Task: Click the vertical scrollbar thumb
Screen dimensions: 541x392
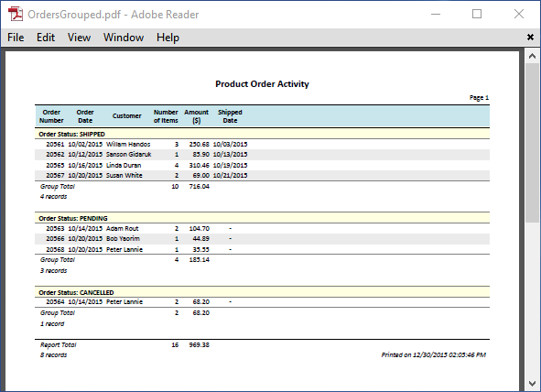Action: point(532,143)
